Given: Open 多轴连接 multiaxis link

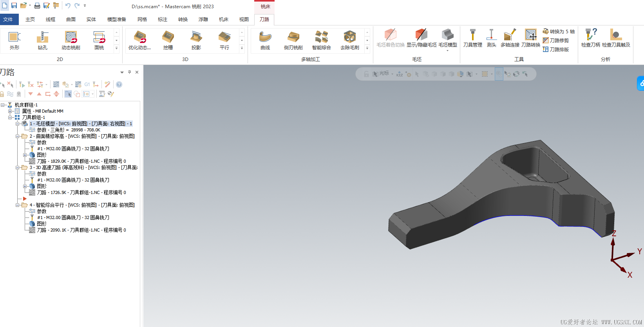Looking at the screenshot, I should click(510, 38).
